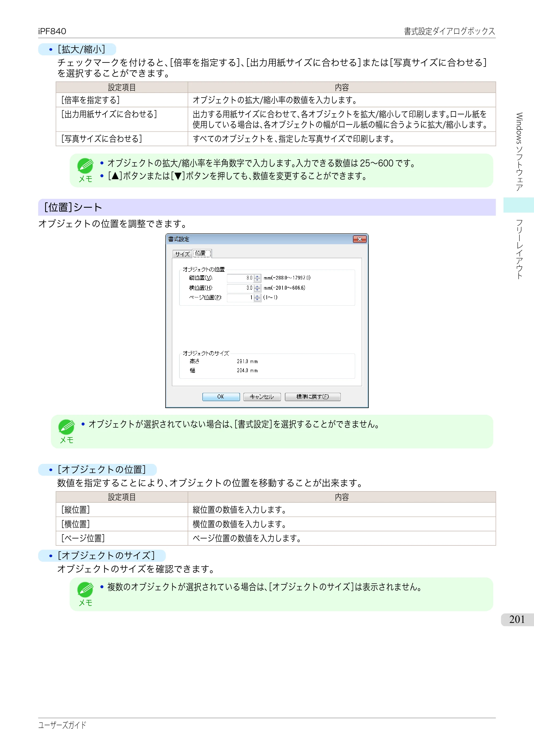Click the [オブジェクトの位置] bullet heading
This screenshot has width=534, height=756.
pyautogui.click(x=102, y=470)
